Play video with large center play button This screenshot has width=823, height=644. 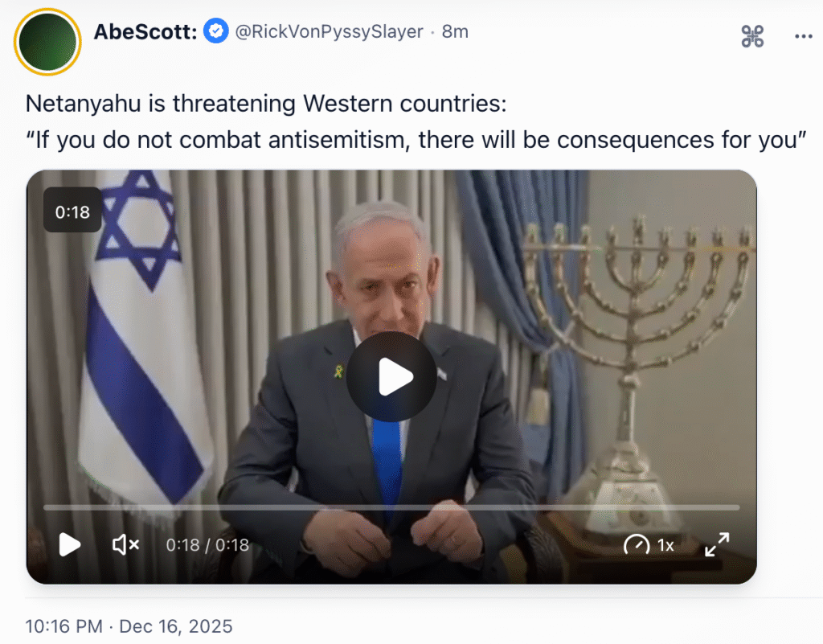coord(391,376)
